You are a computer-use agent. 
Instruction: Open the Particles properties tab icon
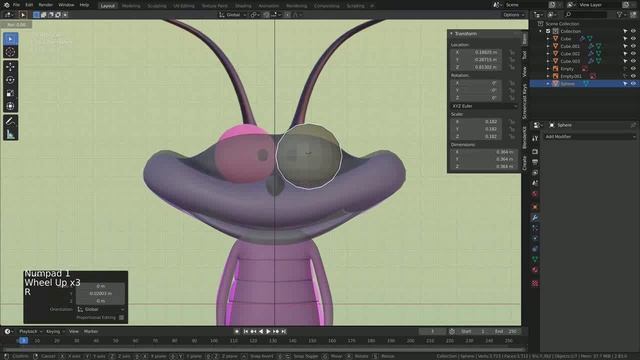click(535, 229)
